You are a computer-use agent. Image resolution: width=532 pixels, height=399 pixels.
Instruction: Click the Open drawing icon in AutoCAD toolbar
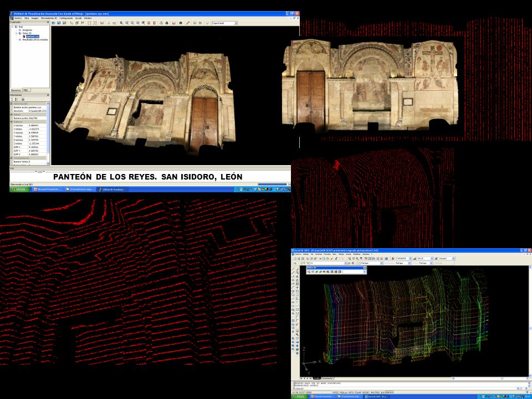tap(299, 259)
